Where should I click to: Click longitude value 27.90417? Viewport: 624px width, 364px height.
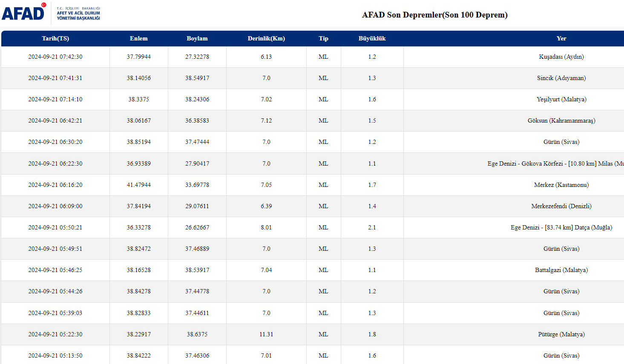(x=197, y=163)
